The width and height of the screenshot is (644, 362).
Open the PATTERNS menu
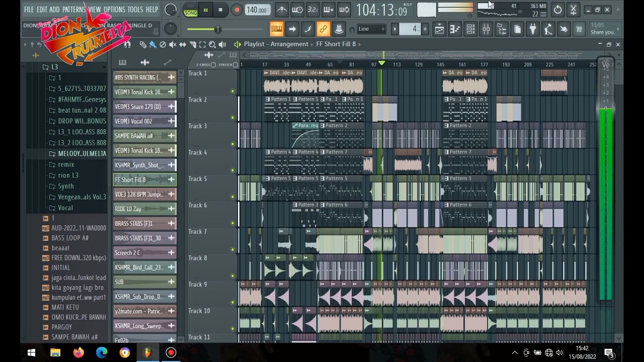coord(74,10)
